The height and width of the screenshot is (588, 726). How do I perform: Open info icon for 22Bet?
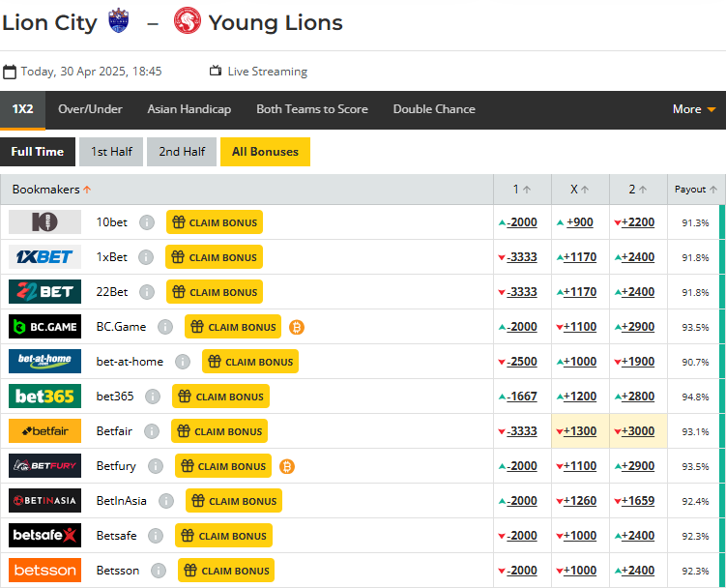coord(147,292)
